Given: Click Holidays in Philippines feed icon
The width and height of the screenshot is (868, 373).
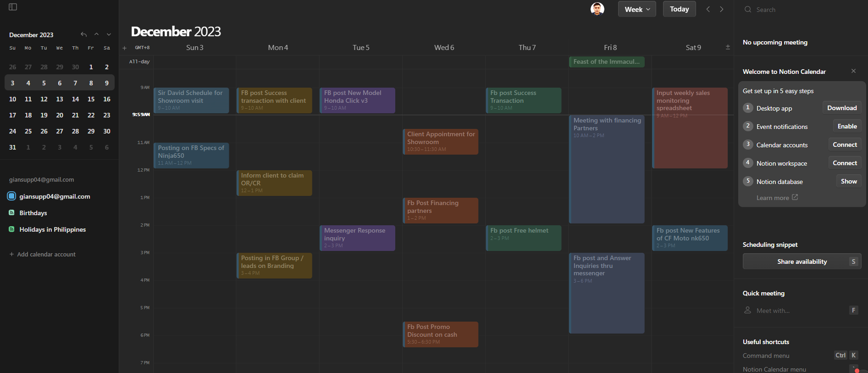Looking at the screenshot, I should [11, 229].
